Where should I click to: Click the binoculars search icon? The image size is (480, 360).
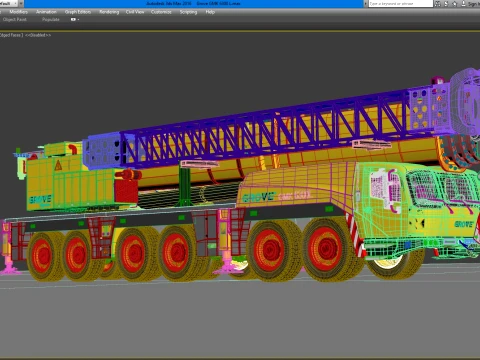438,4
